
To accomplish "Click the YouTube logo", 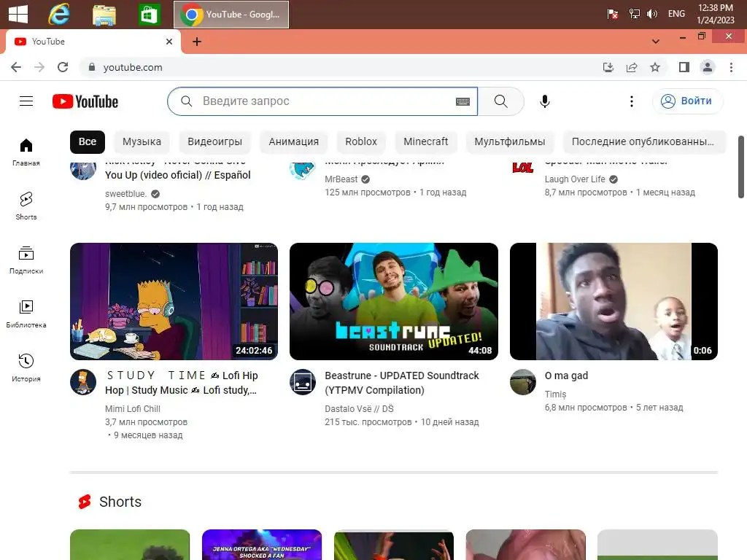I will [x=85, y=101].
